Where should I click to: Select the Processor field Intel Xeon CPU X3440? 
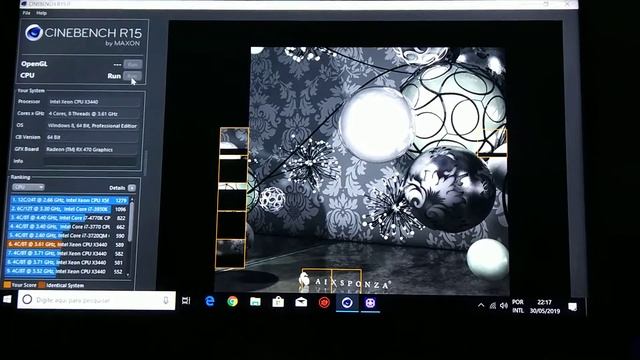(93, 102)
